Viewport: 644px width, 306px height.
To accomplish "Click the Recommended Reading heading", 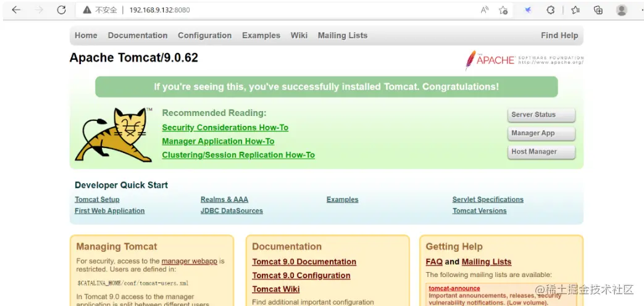I will [x=214, y=113].
